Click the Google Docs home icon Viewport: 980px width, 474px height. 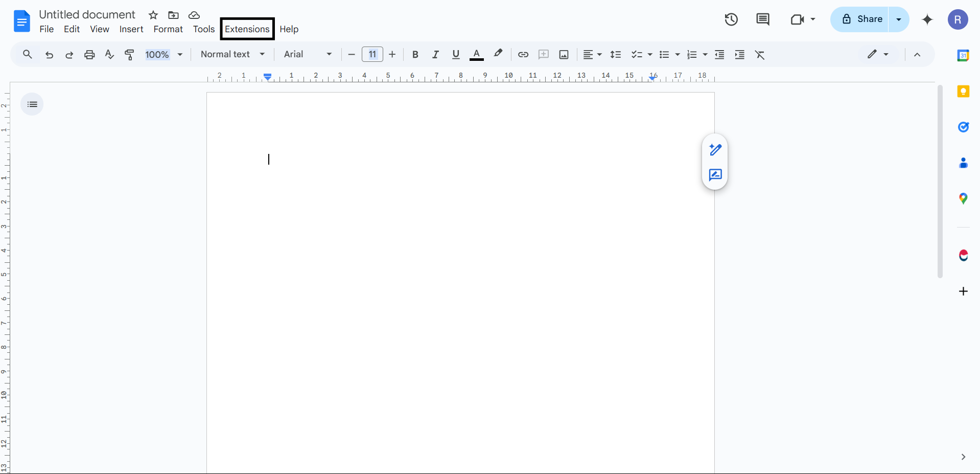(x=22, y=21)
